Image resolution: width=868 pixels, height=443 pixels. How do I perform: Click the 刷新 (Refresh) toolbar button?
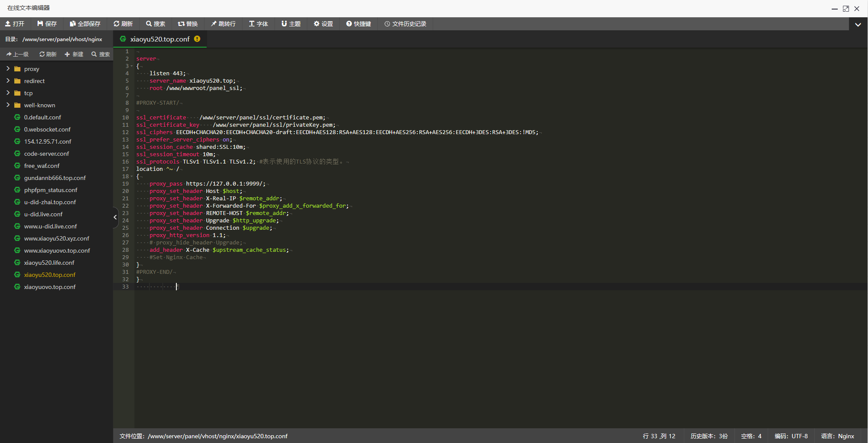(123, 24)
